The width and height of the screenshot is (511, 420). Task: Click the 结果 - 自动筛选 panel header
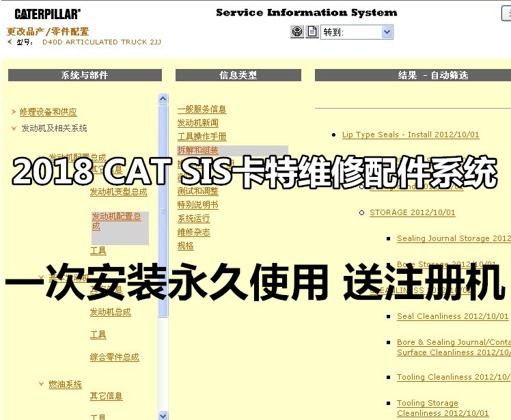click(413, 75)
